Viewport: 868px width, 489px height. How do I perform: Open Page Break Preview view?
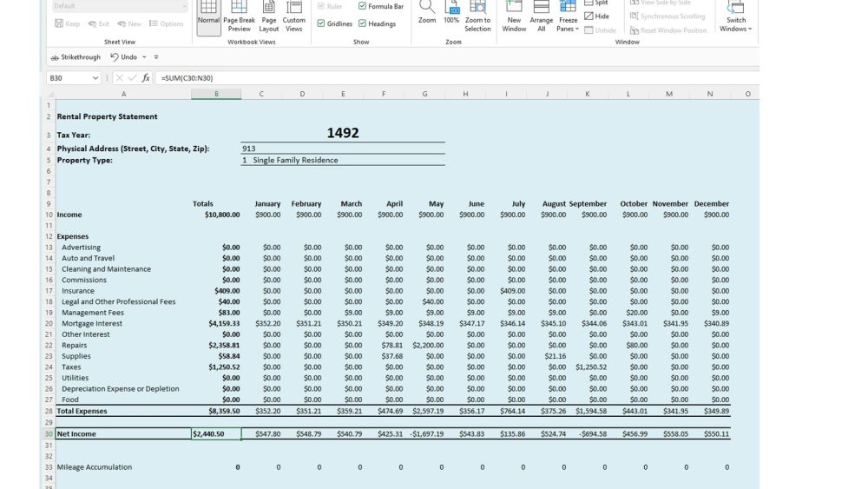(240, 16)
